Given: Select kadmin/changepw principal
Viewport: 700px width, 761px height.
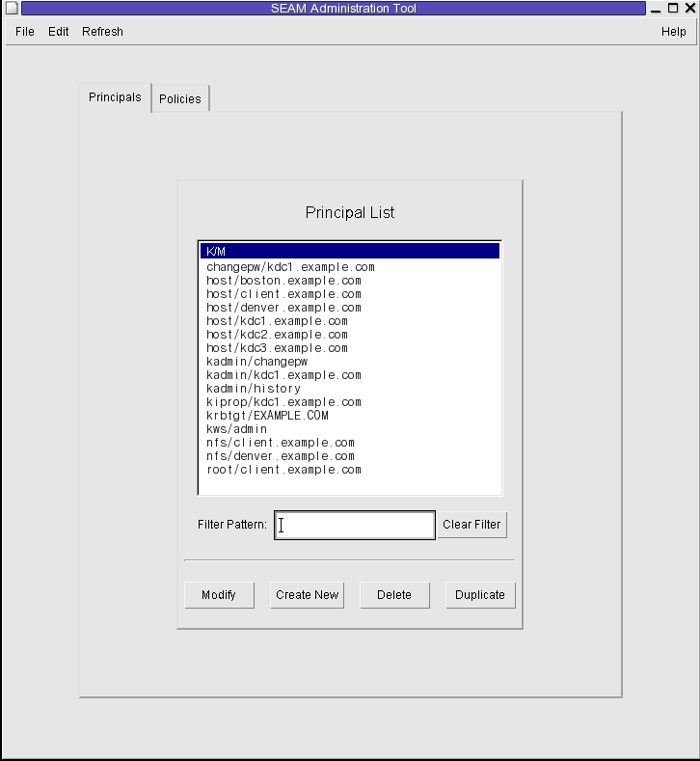Looking at the screenshot, I should click(350, 362).
